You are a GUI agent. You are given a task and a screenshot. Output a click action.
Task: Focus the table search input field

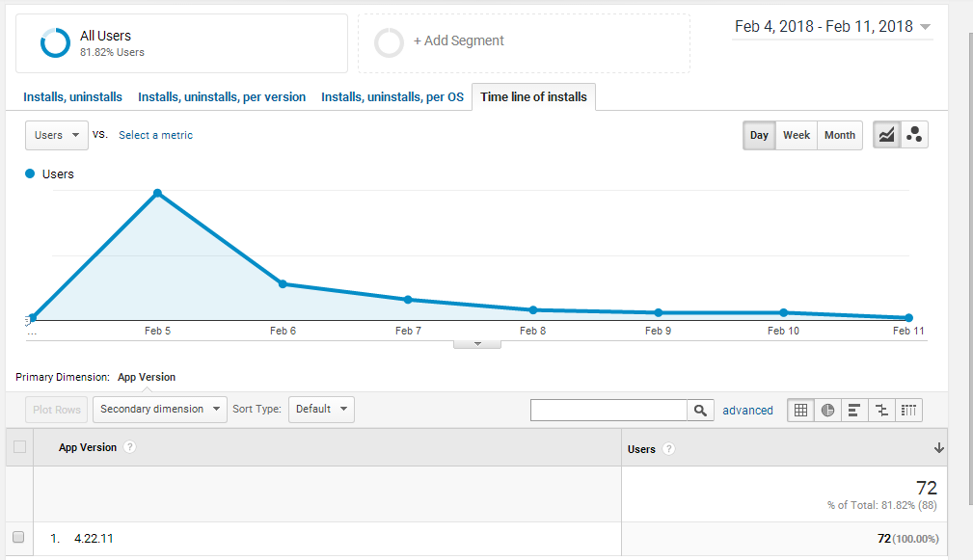click(x=608, y=410)
